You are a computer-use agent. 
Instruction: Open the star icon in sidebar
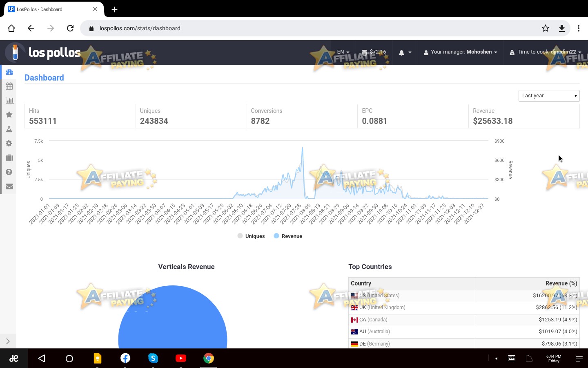point(9,115)
